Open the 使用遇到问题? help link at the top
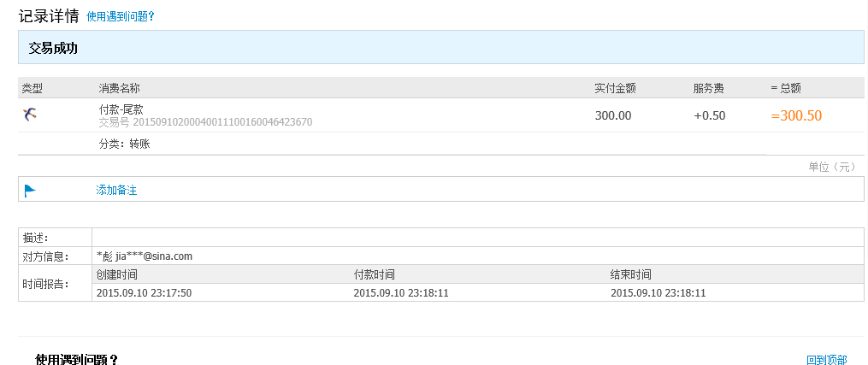The width and height of the screenshot is (868, 365). (120, 16)
